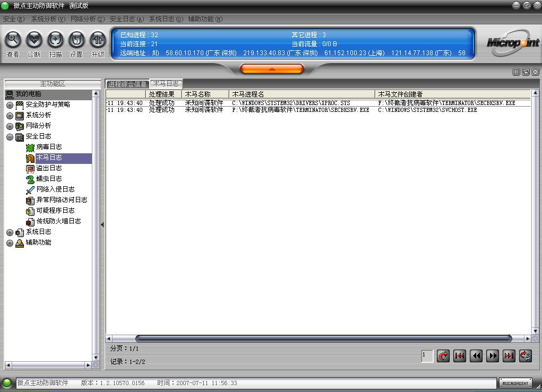The width and height of the screenshot is (542, 392).
Task: Open the 系统分析 (V) menu
Action: [x=48, y=19]
